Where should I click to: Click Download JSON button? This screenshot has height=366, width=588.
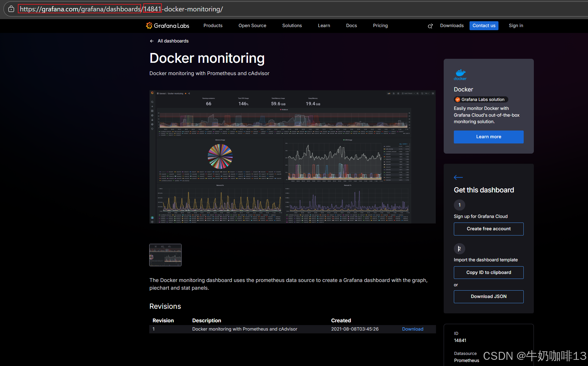pos(489,296)
